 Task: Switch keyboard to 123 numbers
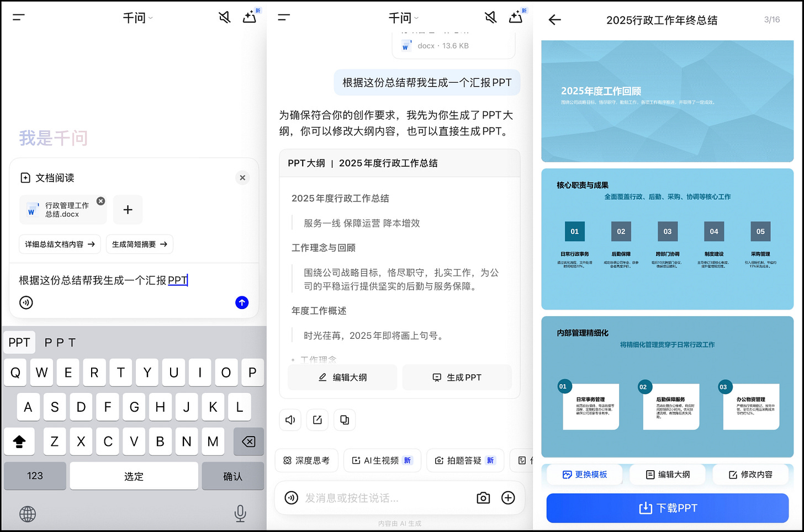pos(35,476)
